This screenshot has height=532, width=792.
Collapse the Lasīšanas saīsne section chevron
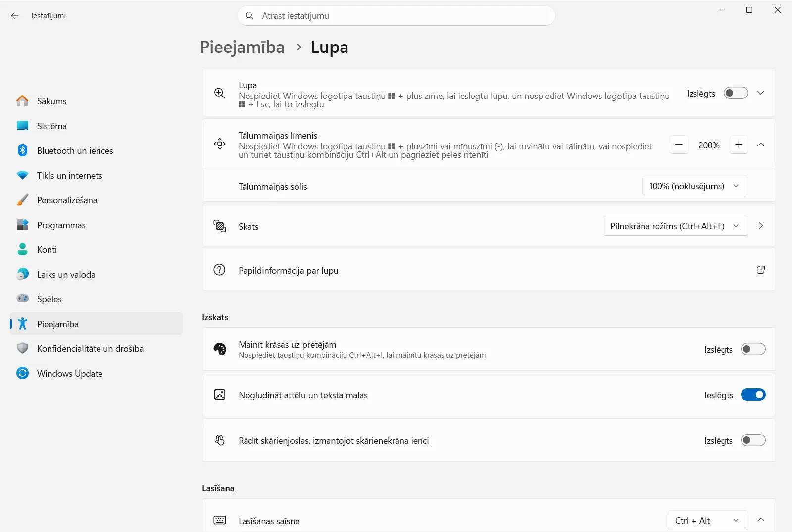[x=761, y=520]
